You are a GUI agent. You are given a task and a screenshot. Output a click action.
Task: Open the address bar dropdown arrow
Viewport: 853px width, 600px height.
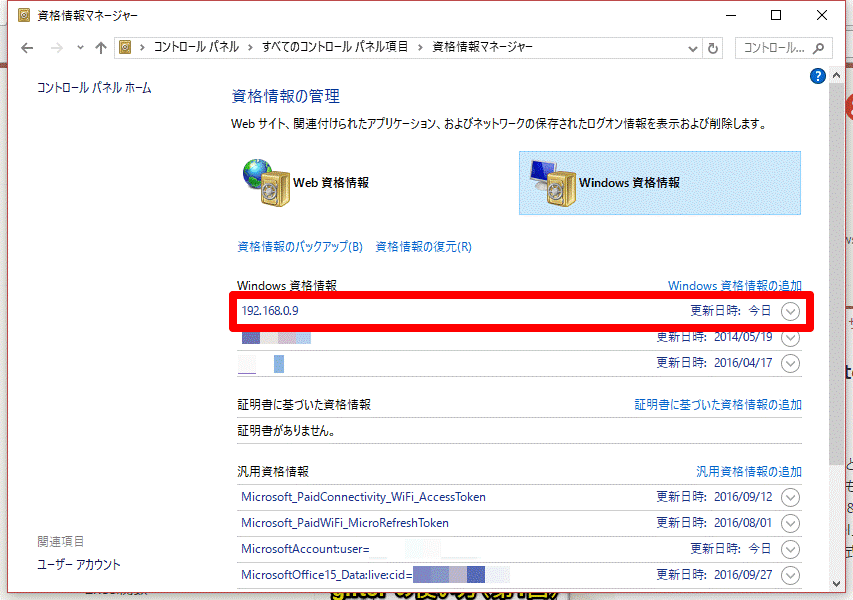692,47
